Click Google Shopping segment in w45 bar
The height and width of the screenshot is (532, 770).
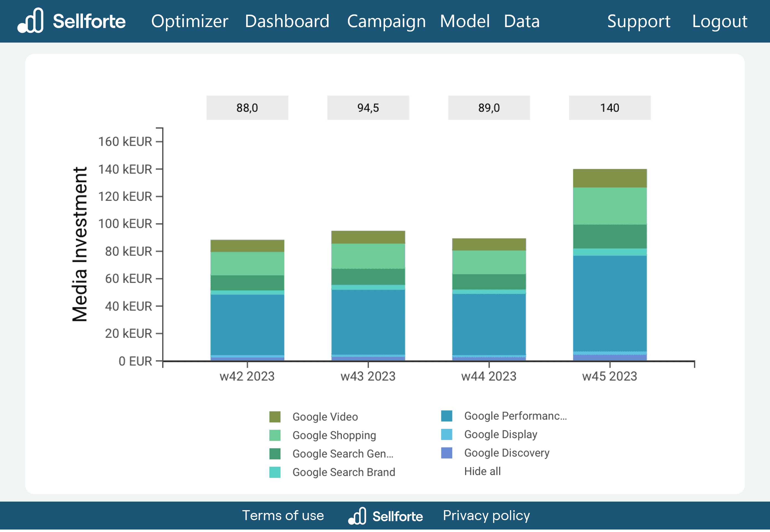(x=610, y=206)
